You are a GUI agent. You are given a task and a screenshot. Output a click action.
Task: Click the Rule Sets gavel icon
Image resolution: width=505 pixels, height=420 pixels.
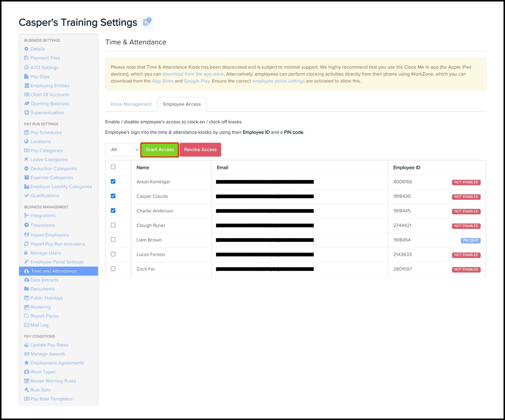coord(26,390)
